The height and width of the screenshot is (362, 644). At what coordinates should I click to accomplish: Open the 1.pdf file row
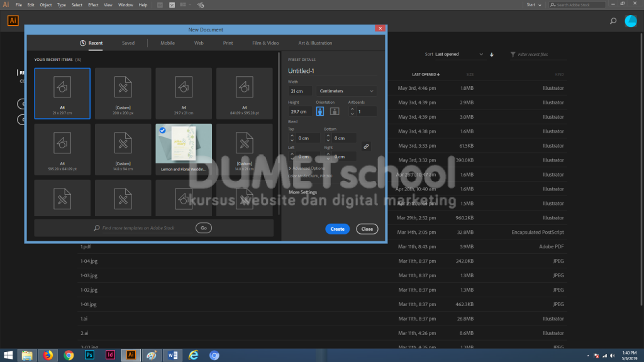coord(323,246)
